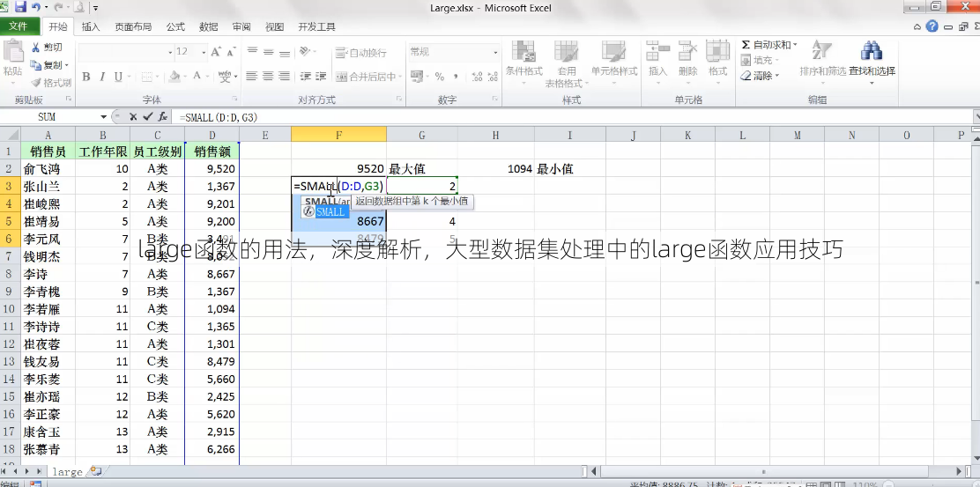Toggle center horizontal alignment

tap(268, 77)
